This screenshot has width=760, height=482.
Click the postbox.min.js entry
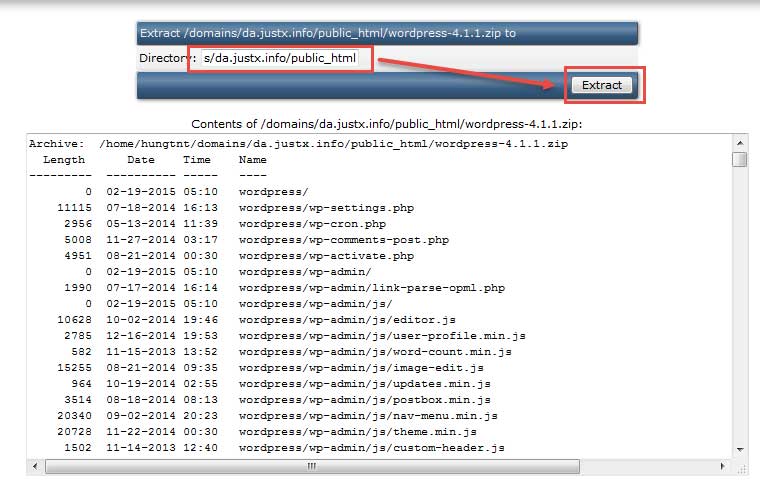click(364, 400)
